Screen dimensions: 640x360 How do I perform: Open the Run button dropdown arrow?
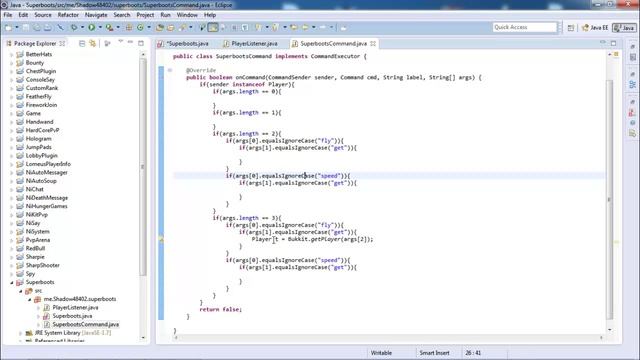coord(100,28)
